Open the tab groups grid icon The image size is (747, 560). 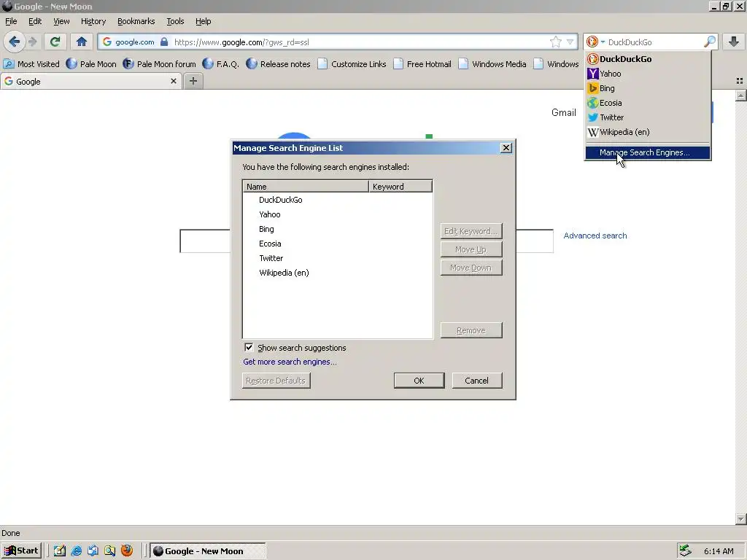(740, 81)
